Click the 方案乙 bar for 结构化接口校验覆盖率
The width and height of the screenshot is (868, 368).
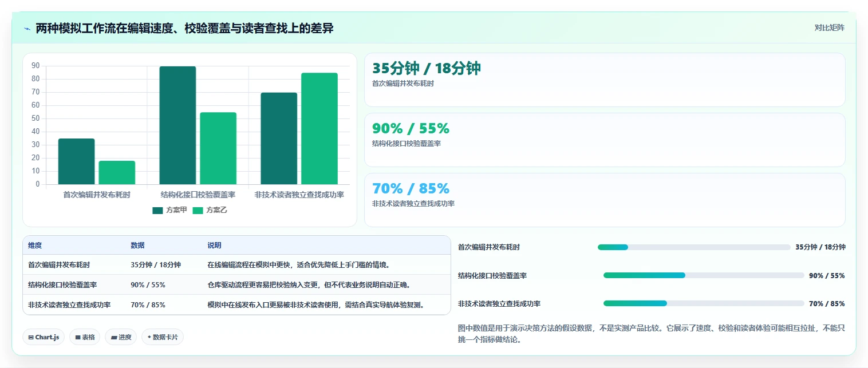(218, 148)
